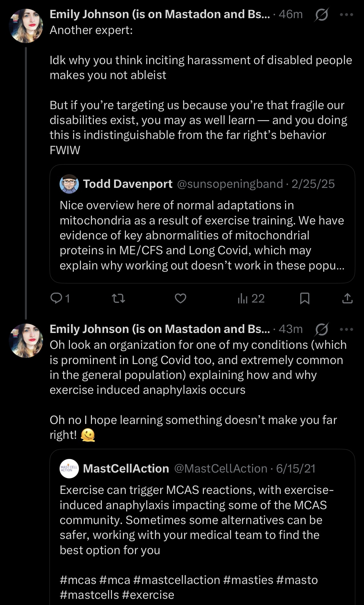
Task: Click the @sunsopeningband handle
Action: point(230,184)
